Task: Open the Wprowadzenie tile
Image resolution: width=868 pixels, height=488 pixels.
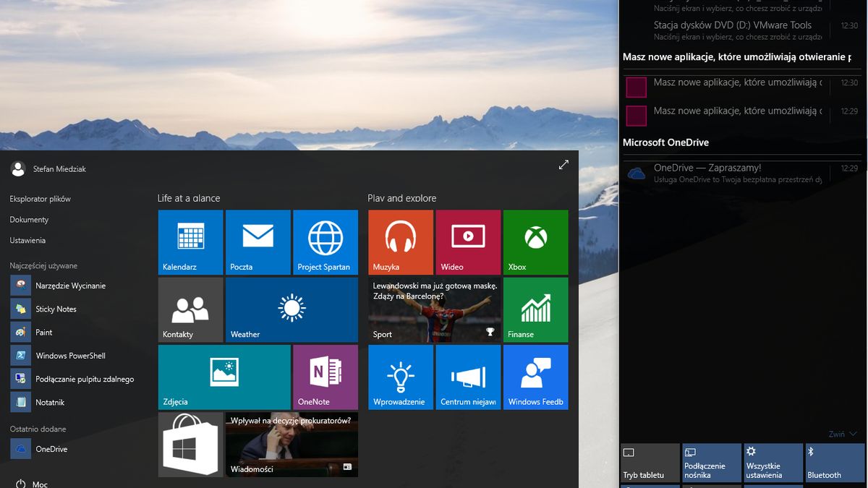Action: coord(401,377)
